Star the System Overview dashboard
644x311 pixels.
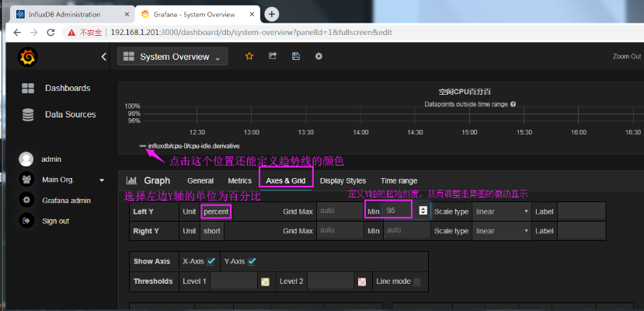tap(249, 57)
